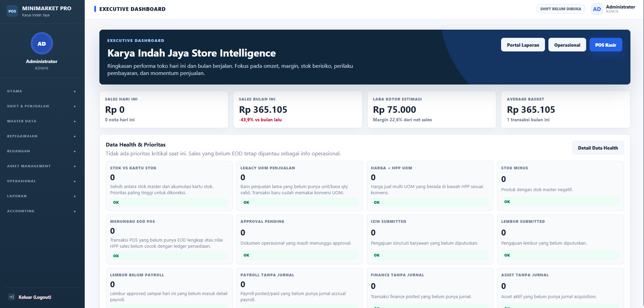This screenshot has width=644, height=308.
Task: Select the Harga < HPP UOM card
Action: [x=430, y=186]
